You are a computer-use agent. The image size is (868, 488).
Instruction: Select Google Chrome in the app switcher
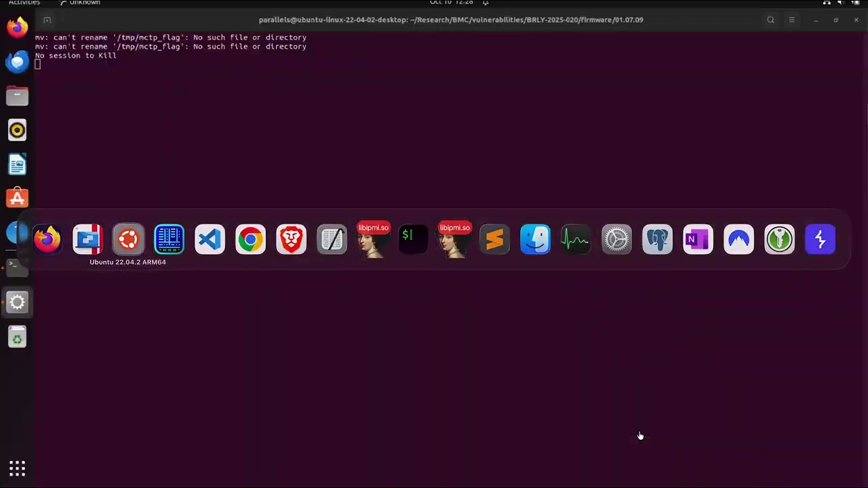(x=250, y=239)
